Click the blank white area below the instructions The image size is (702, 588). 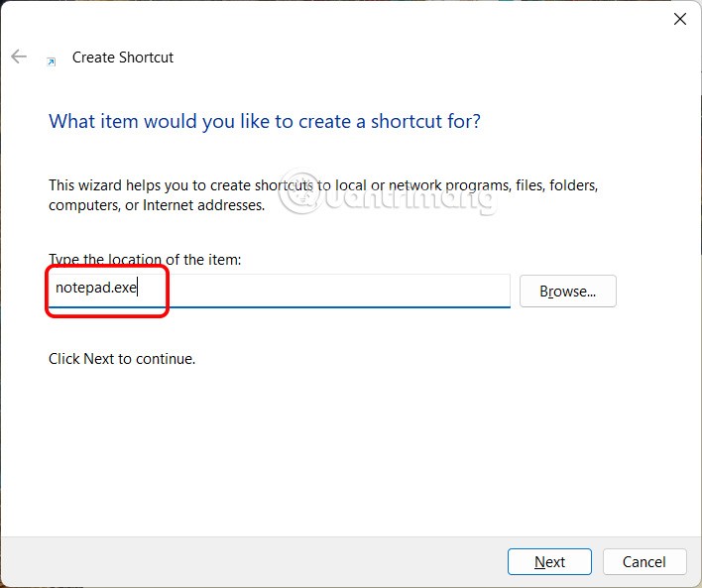347,446
